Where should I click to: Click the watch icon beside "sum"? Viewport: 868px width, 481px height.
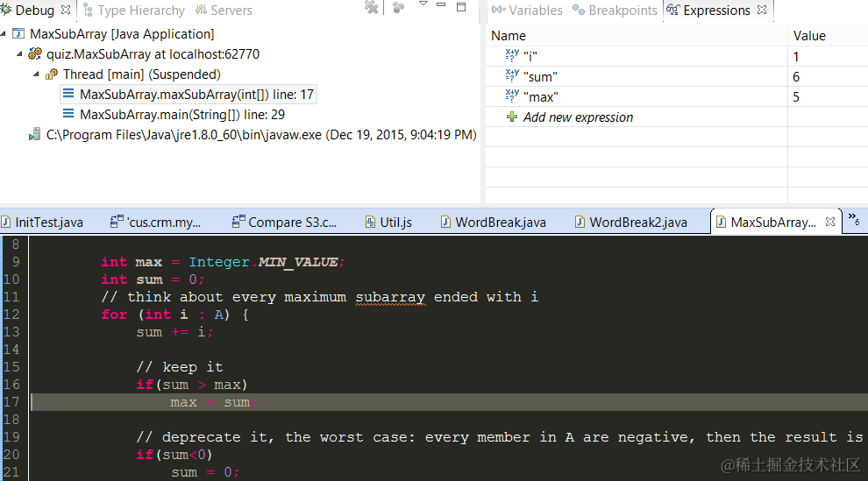coord(512,75)
